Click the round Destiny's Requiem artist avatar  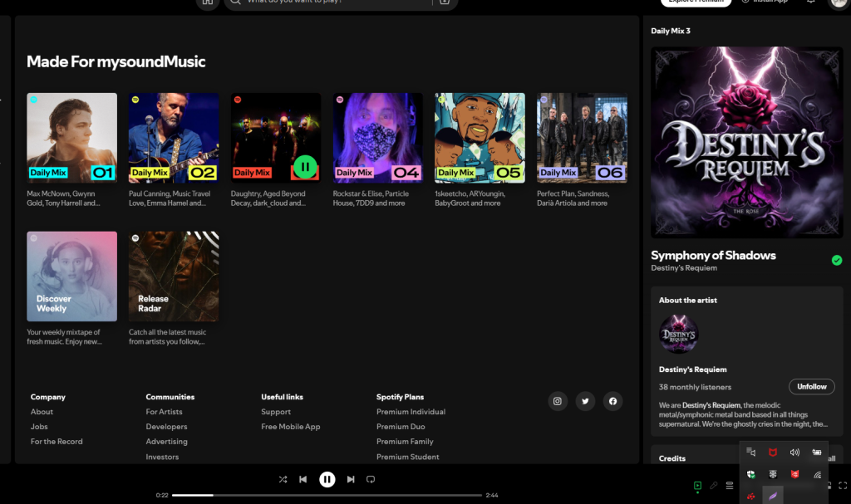pyautogui.click(x=678, y=334)
